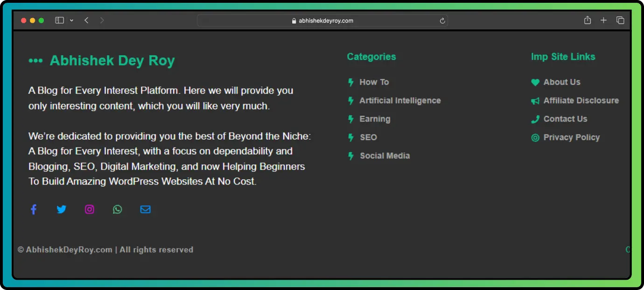
Task: Click the bolt icon beside How To
Action: 351,82
